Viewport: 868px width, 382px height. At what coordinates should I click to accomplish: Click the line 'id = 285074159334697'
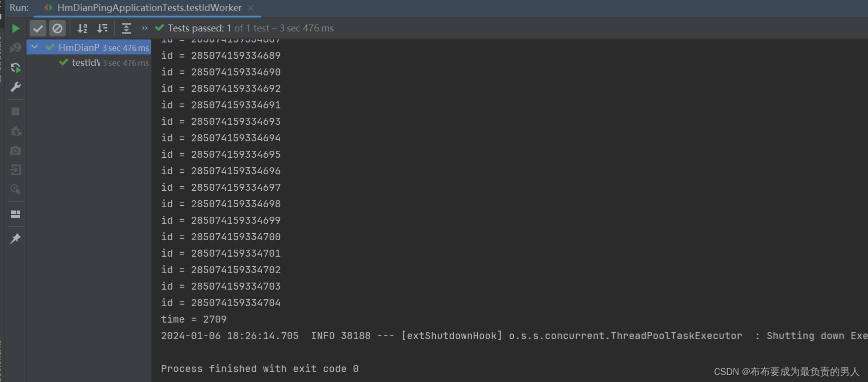click(x=221, y=187)
